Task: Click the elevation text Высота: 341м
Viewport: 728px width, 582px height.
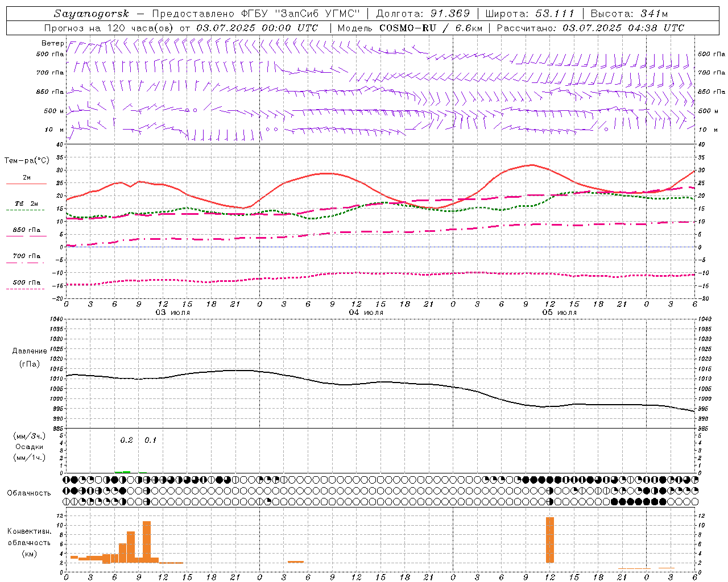Action: click(629, 14)
